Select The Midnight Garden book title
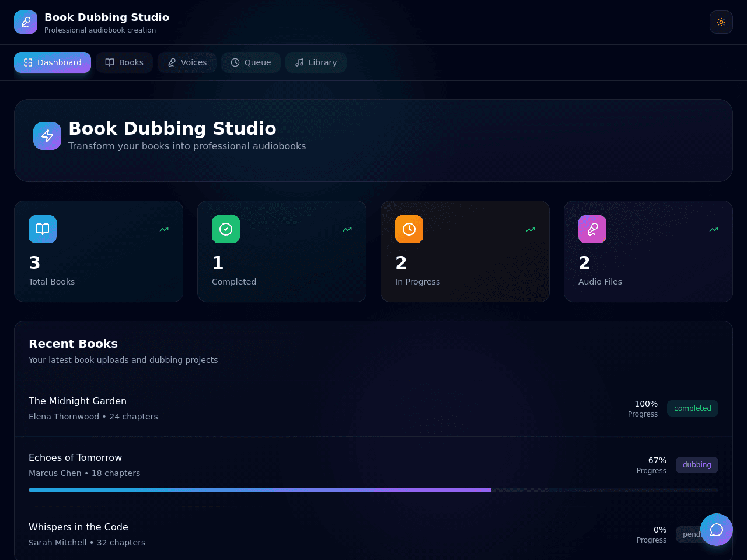This screenshot has height=560, width=747. click(x=78, y=401)
